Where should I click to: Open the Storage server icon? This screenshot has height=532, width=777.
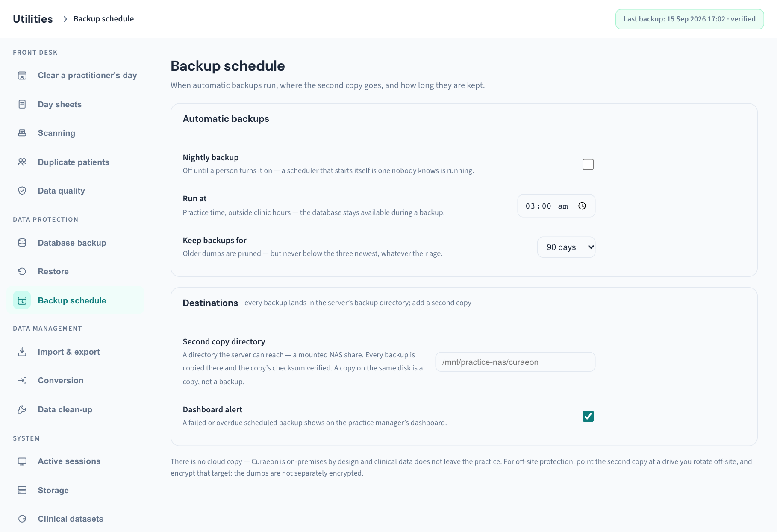pyautogui.click(x=22, y=490)
